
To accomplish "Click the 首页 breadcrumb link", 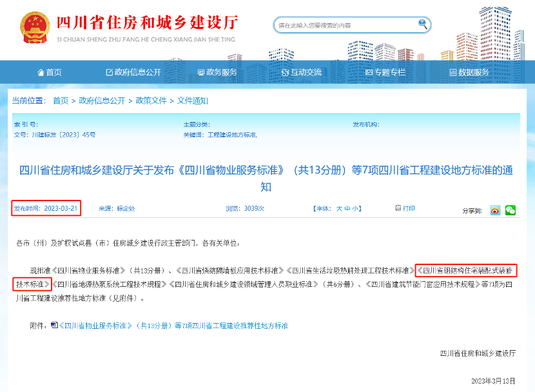I will pos(61,101).
